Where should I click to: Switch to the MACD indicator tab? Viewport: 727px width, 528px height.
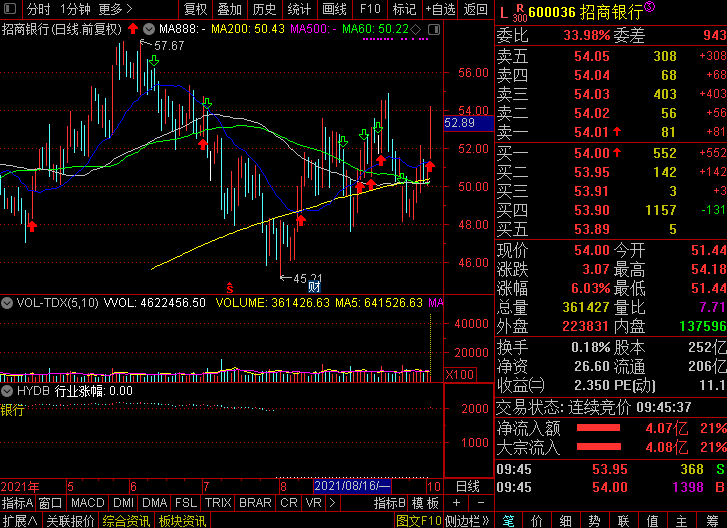point(87,502)
